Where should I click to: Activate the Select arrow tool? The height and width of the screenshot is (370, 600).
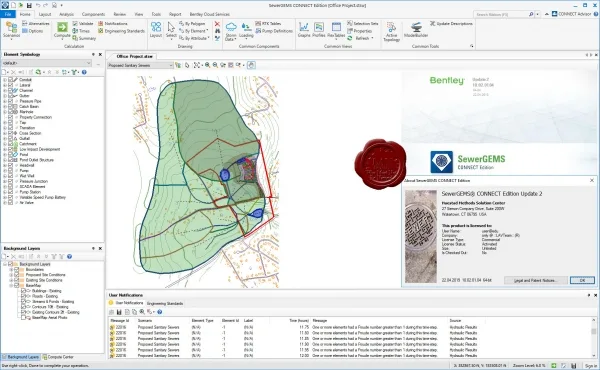point(171,30)
